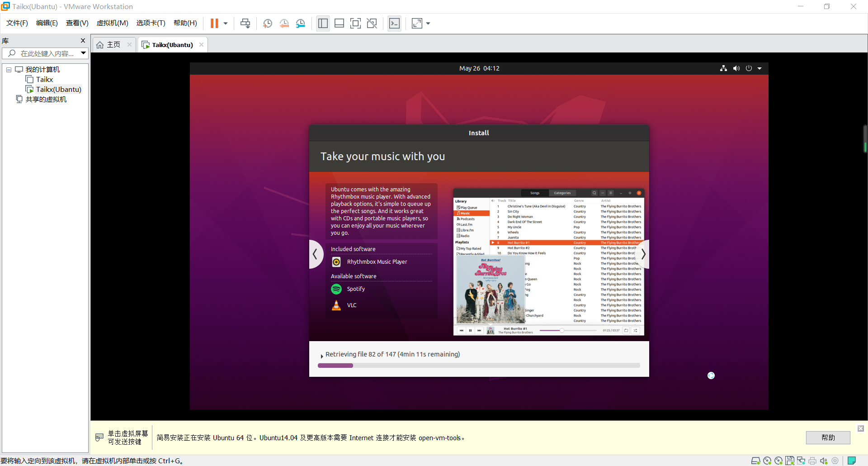Switch to the 主页 tab

point(113,44)
